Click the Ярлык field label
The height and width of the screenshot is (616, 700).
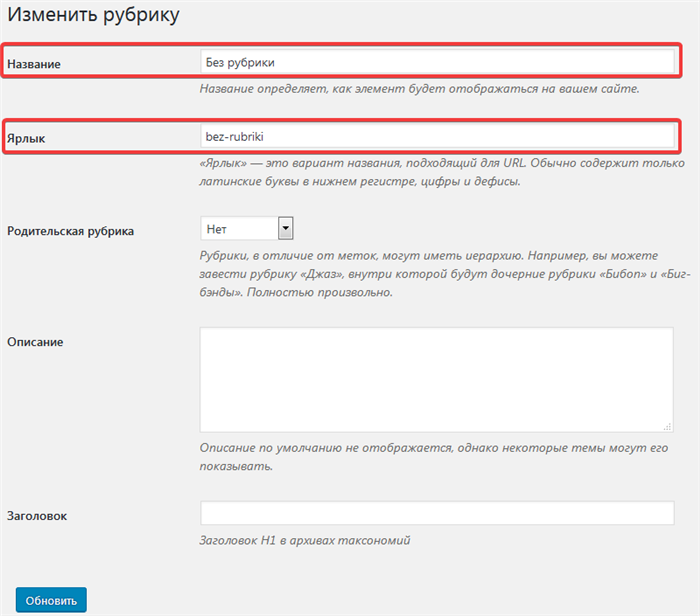pos(26,138)
